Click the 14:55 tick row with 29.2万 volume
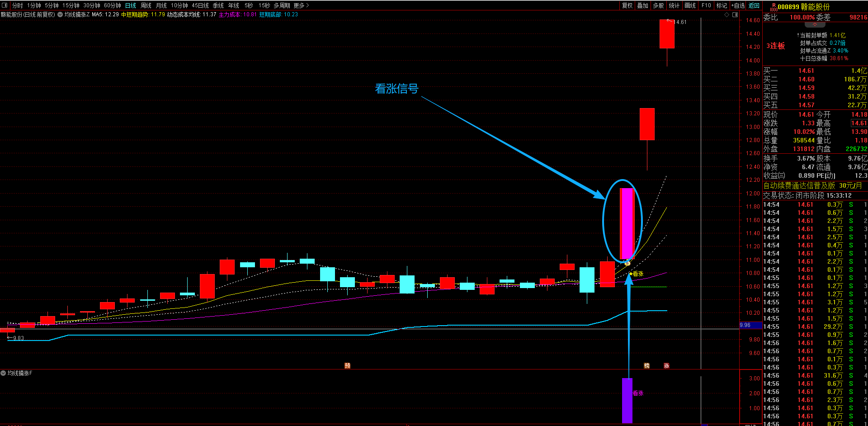Image resolution: width=868 pixels, height=426 pixels. pyautogui.click(x=815, y=327)
